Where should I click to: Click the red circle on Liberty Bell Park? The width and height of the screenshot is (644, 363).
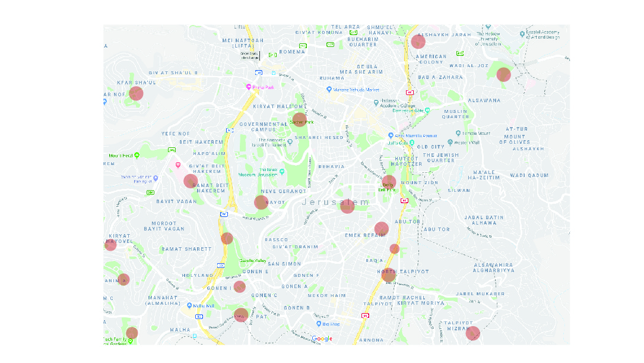click(x=389, y=182)
